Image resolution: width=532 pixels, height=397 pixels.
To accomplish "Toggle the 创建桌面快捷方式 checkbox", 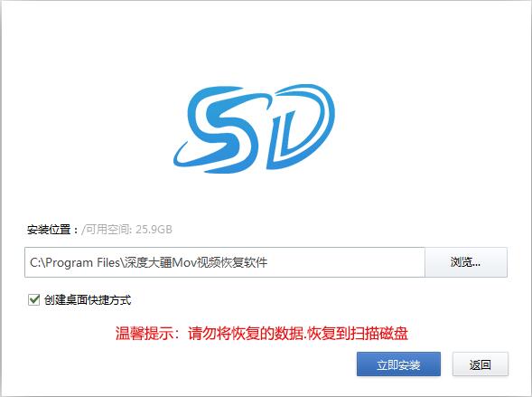I will click(x=33, y=300).
